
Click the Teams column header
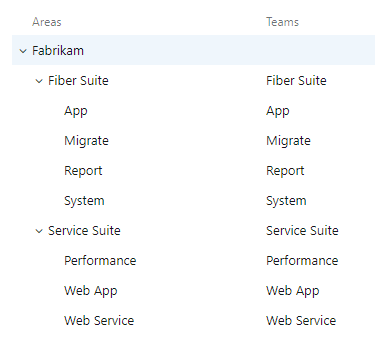[x=282, y=22]
